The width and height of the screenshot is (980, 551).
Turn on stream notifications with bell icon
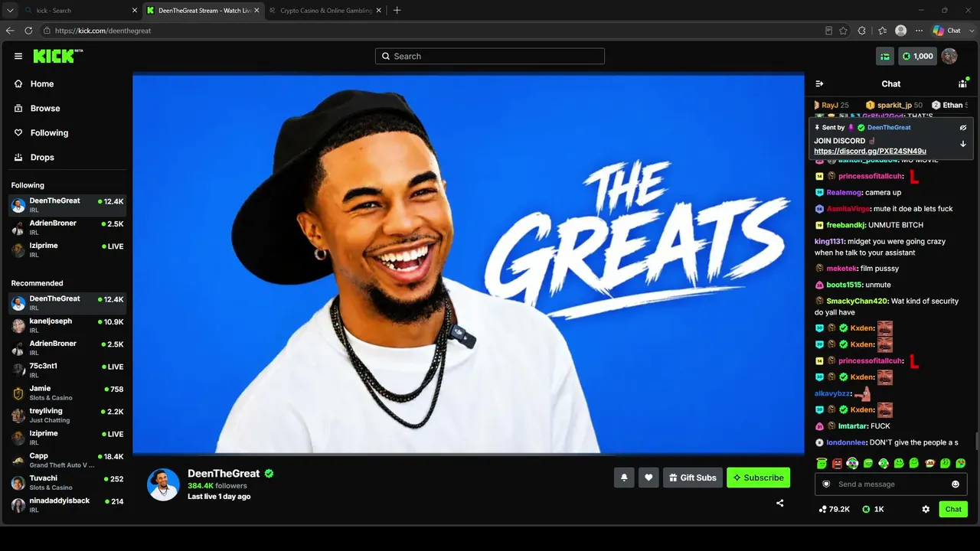click(624, 478)
